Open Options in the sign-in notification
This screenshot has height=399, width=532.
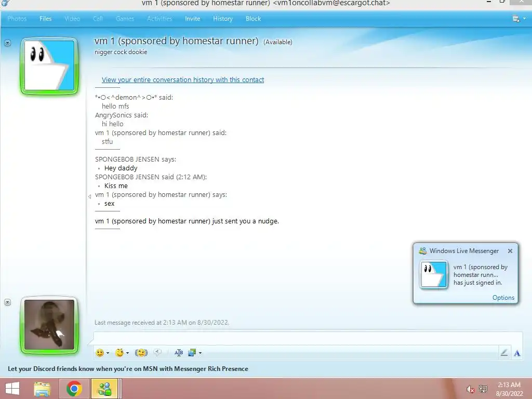pos(503,298)
